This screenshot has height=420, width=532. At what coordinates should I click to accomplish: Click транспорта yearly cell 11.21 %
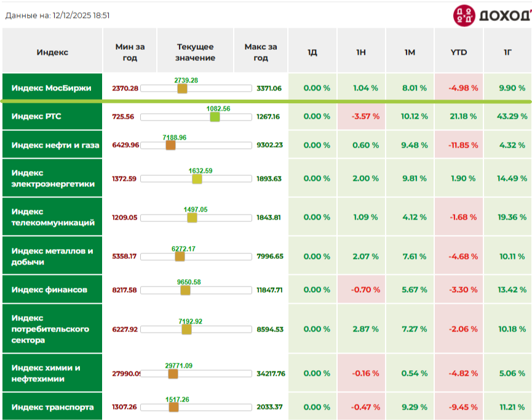tap(507, 406)
